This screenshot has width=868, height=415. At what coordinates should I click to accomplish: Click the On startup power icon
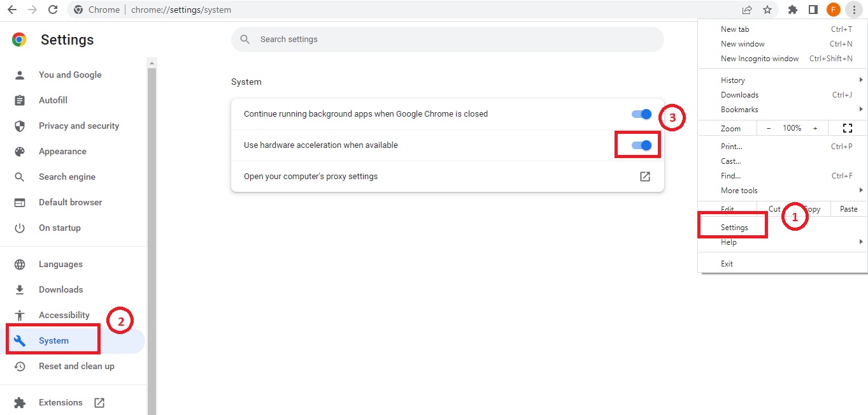pyautogui.click(x=20, y=228)
